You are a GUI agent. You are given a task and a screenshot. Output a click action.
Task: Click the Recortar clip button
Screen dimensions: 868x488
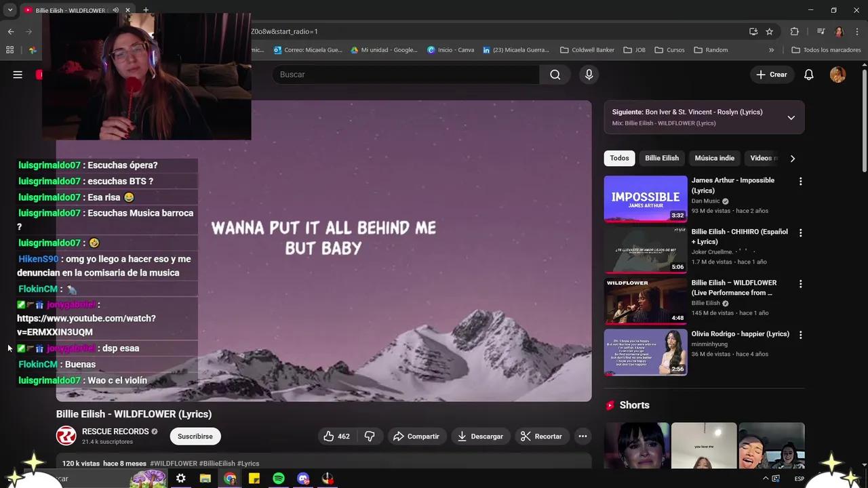point(541,436)
